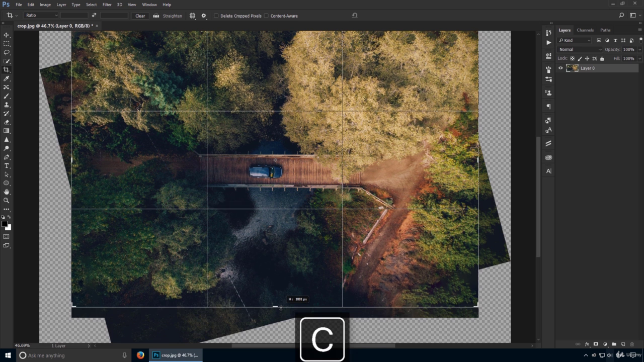Select the Eyedropper tool
The height and width of the screenshot is (362, 644).
coord(7,79)
